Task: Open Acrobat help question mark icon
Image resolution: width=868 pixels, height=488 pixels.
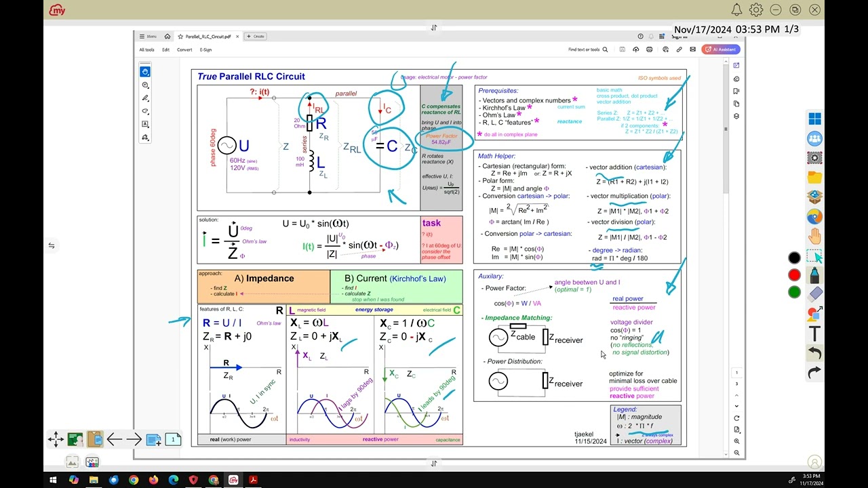Action: [x=640, y=37]
